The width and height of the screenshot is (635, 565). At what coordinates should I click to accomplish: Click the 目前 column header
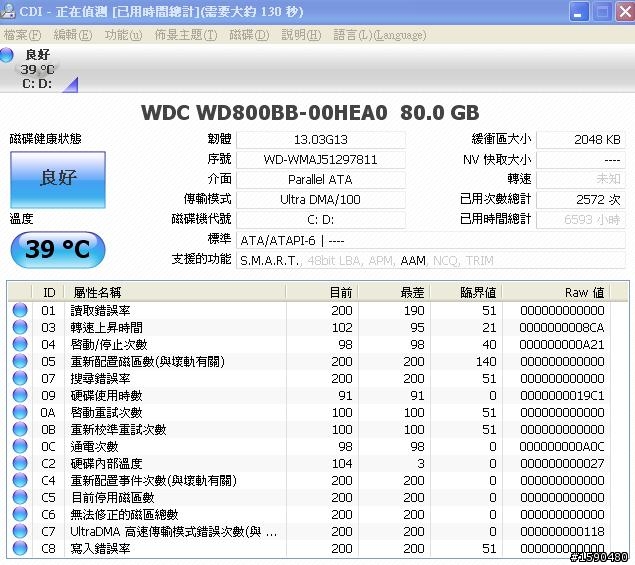(322, 292)
